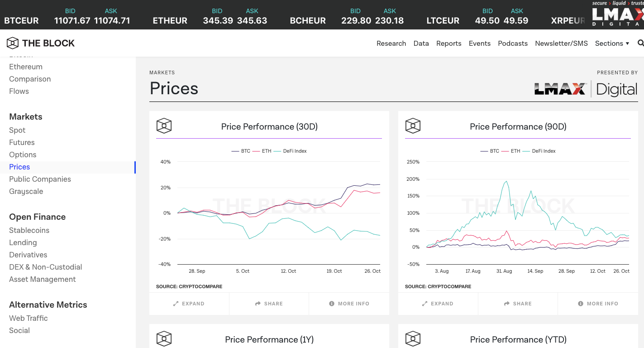The image size is (644, 348).
Task: Click cube icon beside Price Performance (30D)
Action: [x=164, y=126]
